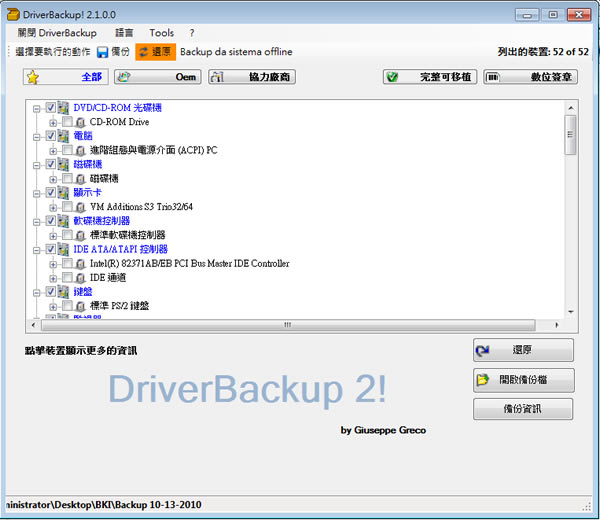This screenshot has width=600, height=520.
Task: Check the IDE 通道 checkbox
Action: tap(67, 277)
